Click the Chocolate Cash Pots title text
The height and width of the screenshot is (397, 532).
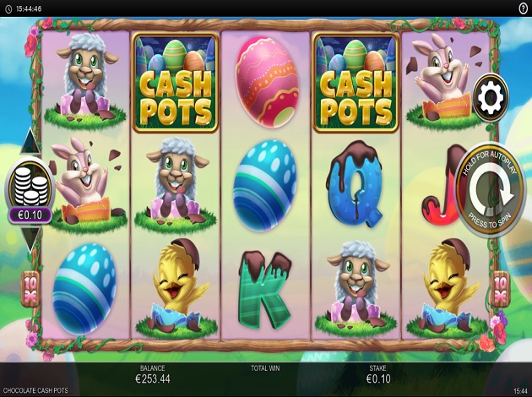[35, 390]
